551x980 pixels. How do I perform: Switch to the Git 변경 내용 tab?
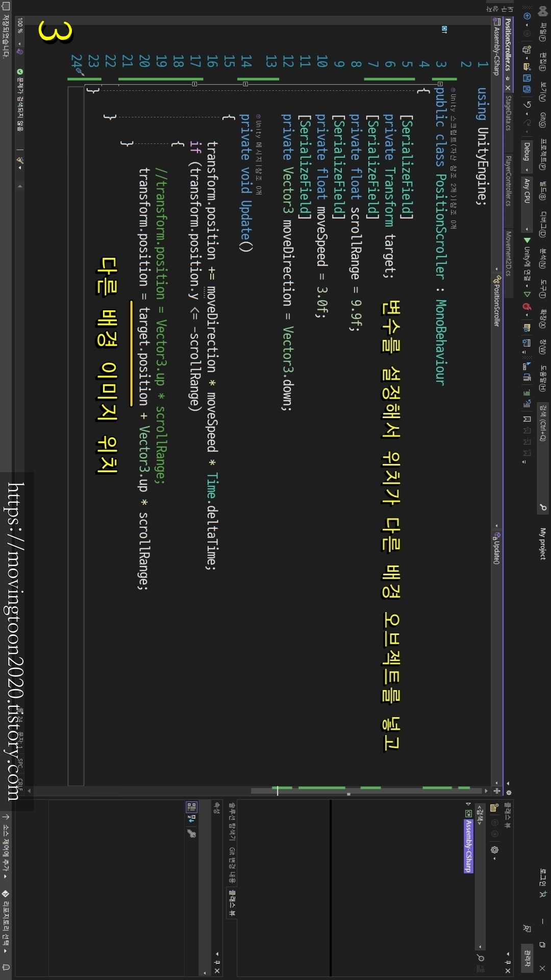click(x=232, y=865)
